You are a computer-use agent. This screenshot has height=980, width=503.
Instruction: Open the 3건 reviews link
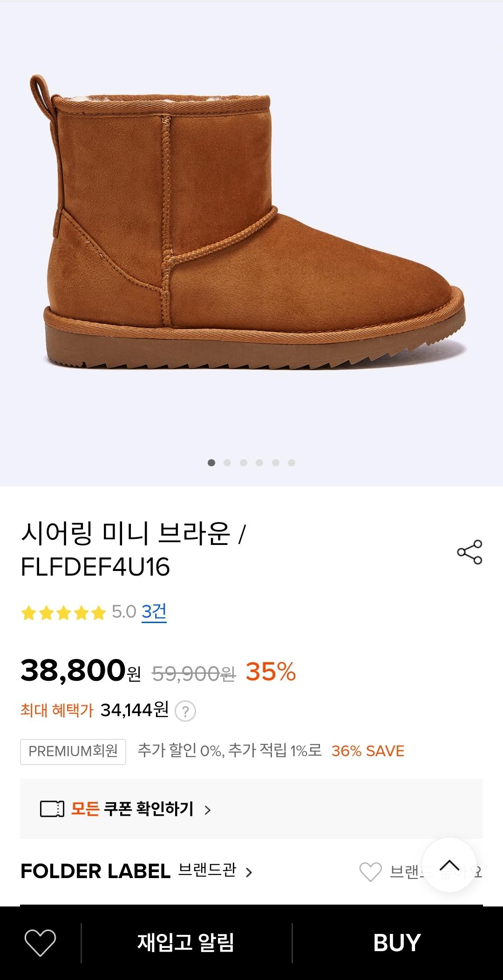click(x=154, y=612)
